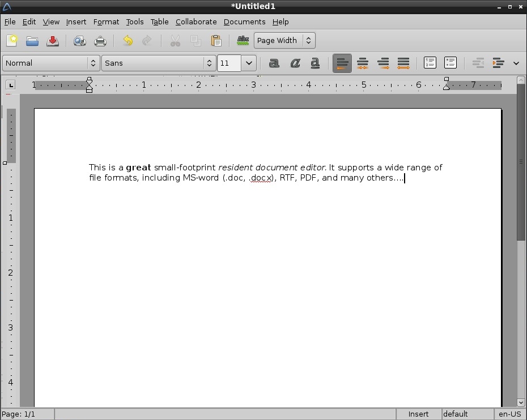Click the default style status entry
Viewport: 527px width, 420px height.
click(467, 414)
